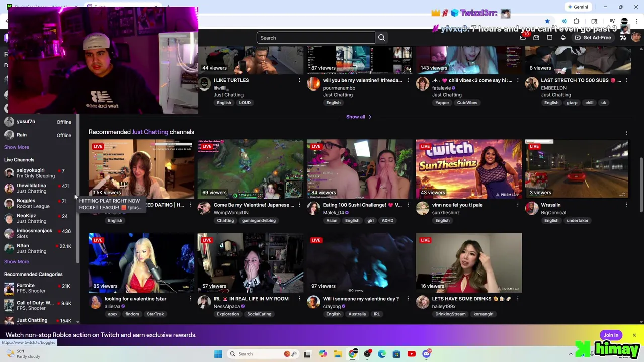Screen dimensions: 644x362
Task: Click Just Chatting link in Recommended heading
Action: coord(150,132)
